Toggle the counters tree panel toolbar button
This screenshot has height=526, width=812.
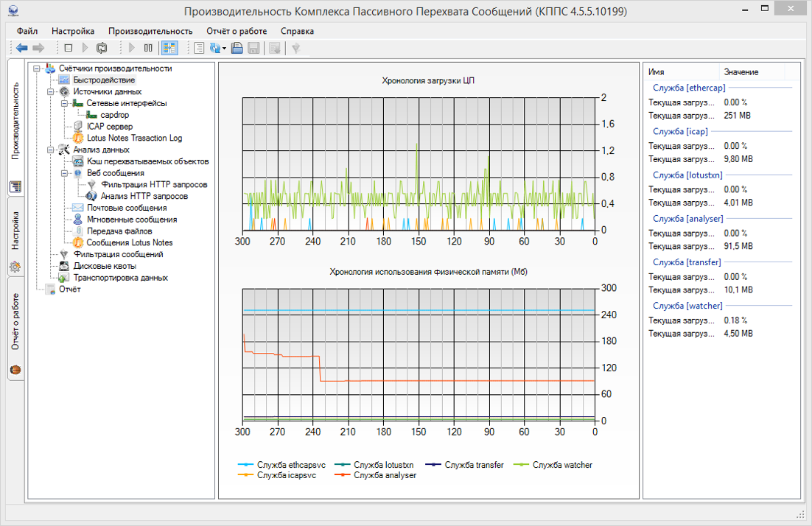tap(169, 48)
